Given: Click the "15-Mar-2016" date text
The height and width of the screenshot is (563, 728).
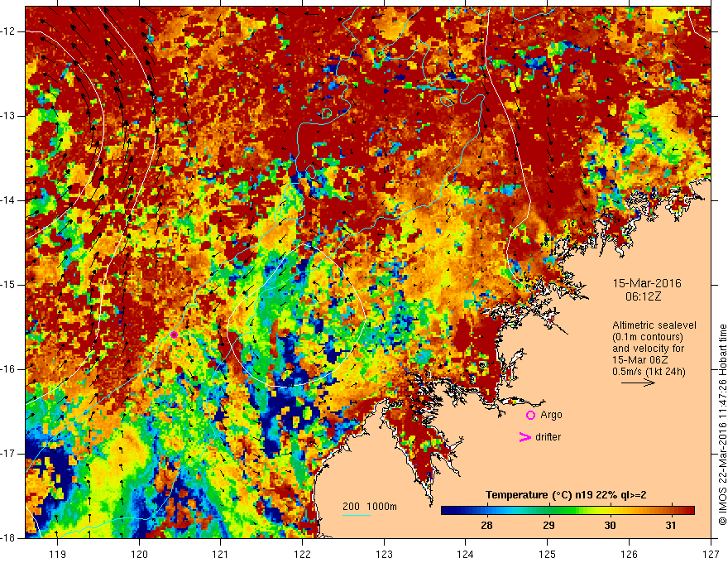Looking at the screenshot, I should click(x=647, y=283).
